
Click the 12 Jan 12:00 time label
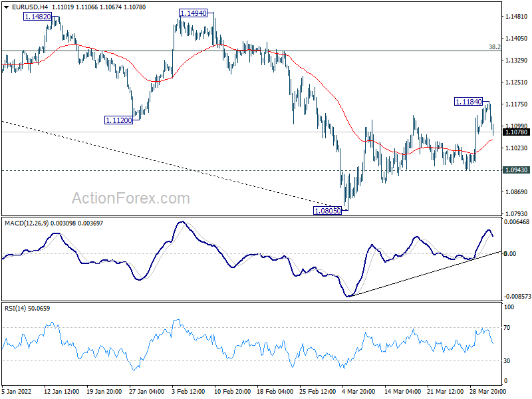pos(61,392)
